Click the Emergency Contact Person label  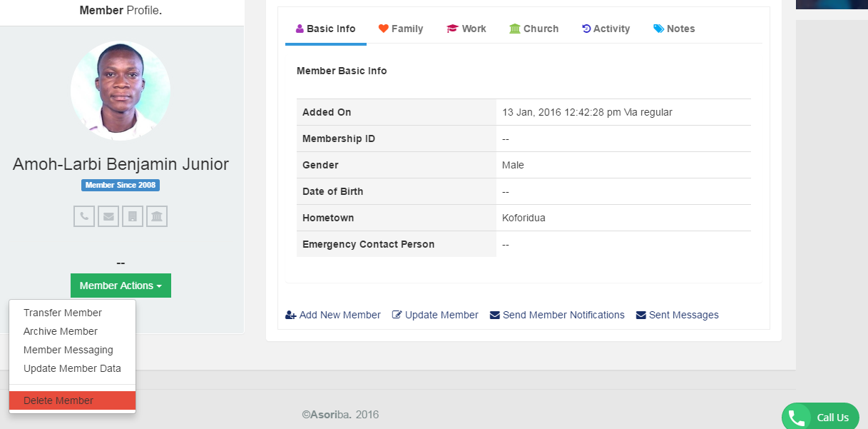[368, 244]
